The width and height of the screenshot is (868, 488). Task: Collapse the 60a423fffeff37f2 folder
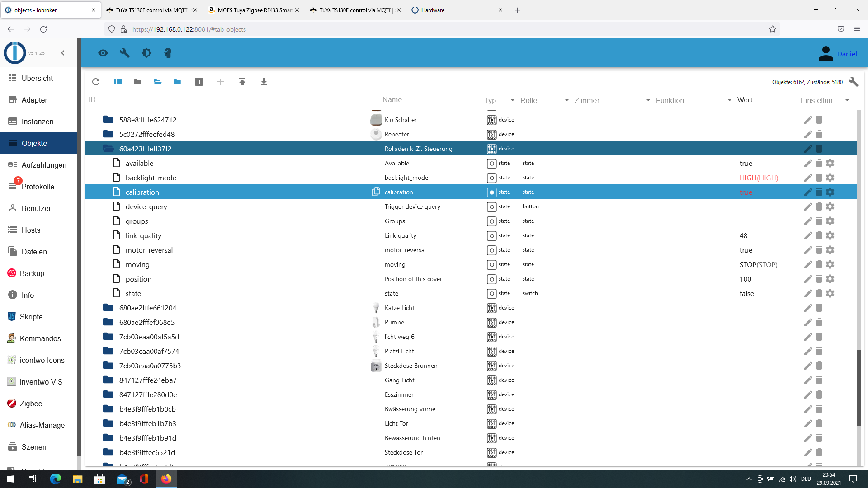108,149
